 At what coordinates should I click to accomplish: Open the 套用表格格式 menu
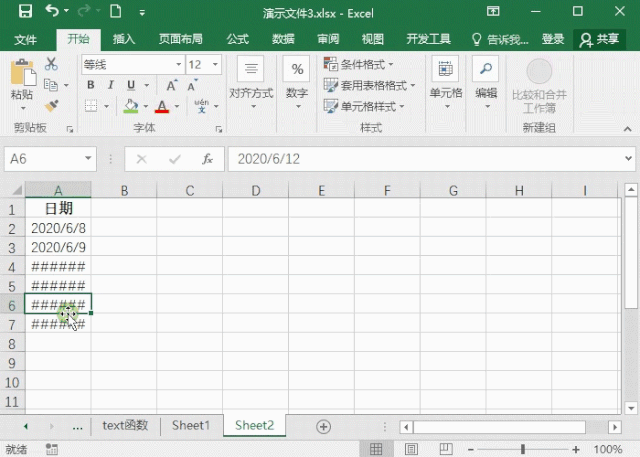coord(369,85)
